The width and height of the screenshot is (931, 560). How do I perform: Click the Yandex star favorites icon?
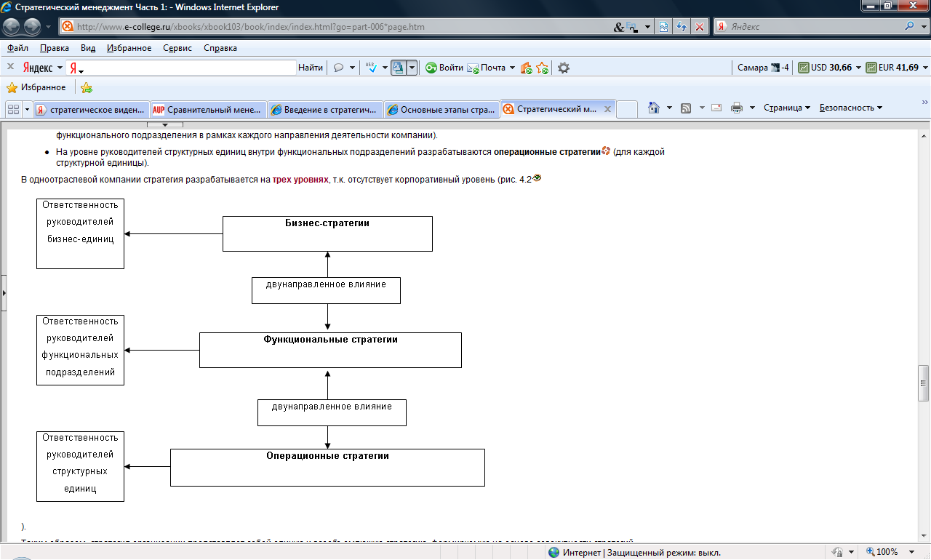pyautogui.click(x=542, y=68)
